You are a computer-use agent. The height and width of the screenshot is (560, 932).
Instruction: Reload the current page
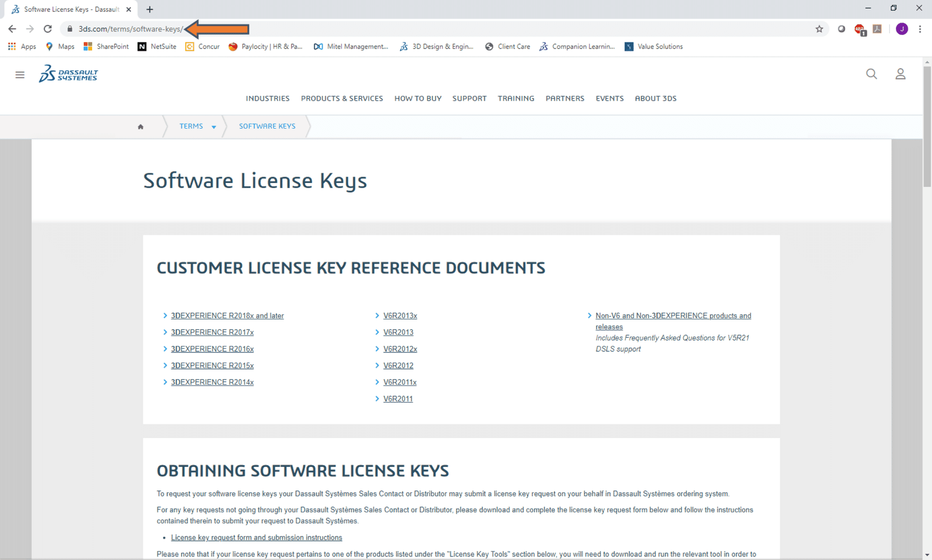(48, 29)
